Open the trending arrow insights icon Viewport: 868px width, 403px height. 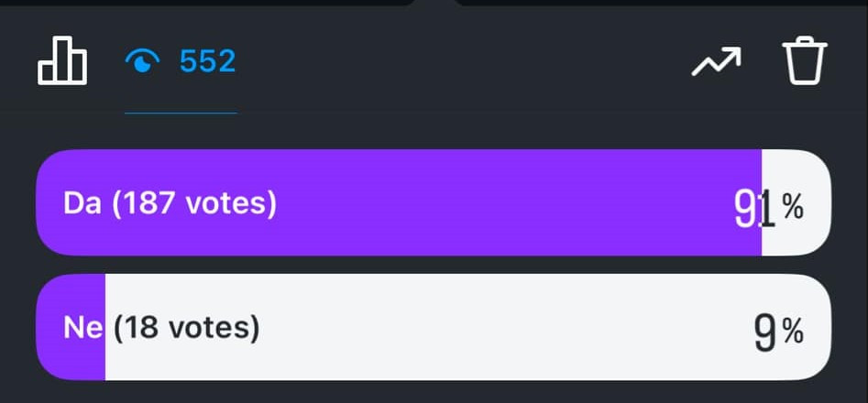pyautogui.click(x=717, y=61)
